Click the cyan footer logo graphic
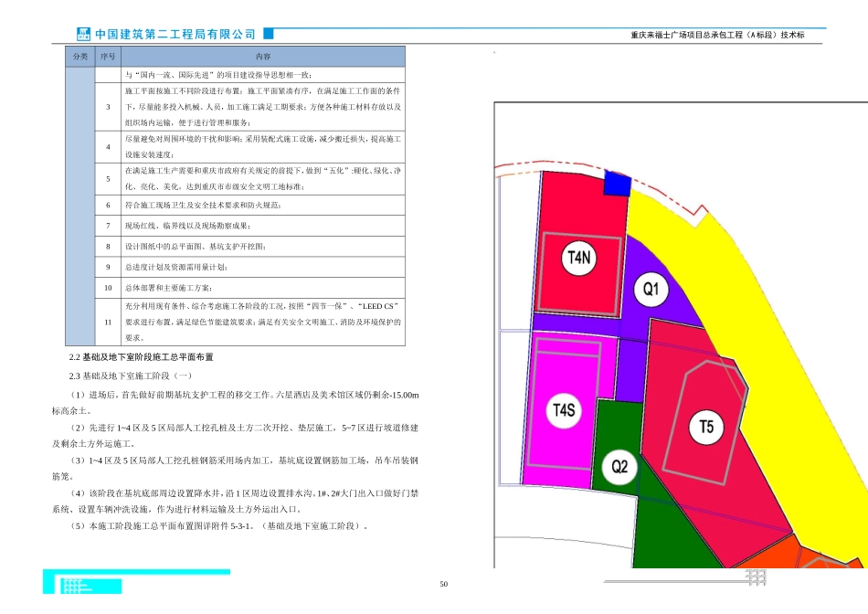868x614 pixels. pyautogui.click(x=136, y=581)
